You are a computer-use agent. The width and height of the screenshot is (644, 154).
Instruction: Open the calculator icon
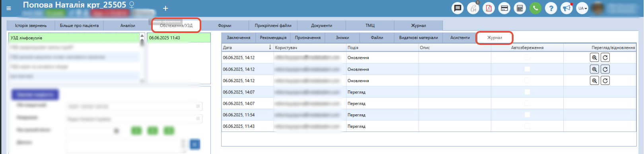point(519,8)
